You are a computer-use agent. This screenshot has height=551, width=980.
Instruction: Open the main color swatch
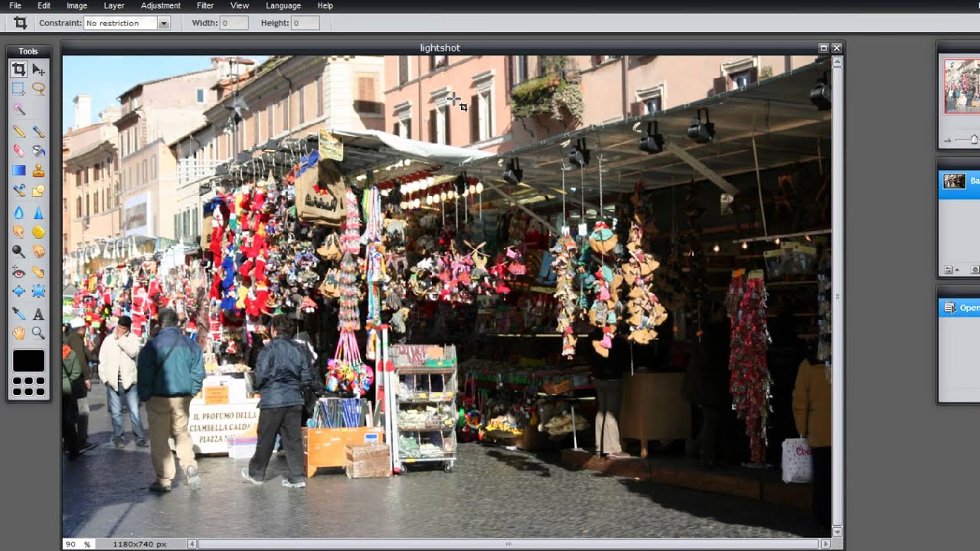tap(28, 360)
